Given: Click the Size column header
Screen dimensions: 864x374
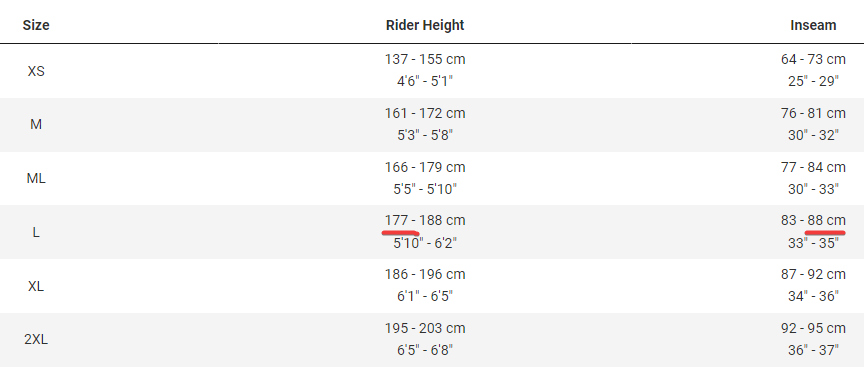Looking at the screenshot, I should click(x=36, y=25).
